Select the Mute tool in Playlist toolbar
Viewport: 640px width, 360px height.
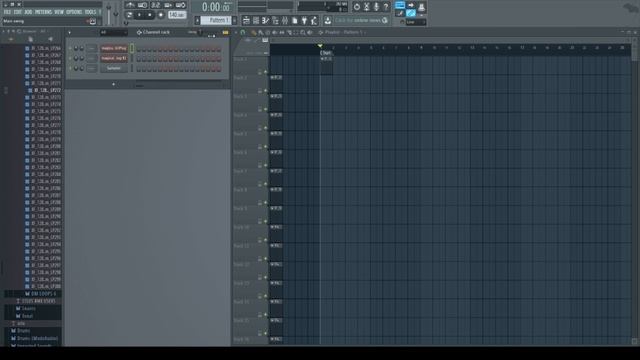click(274, 32)
